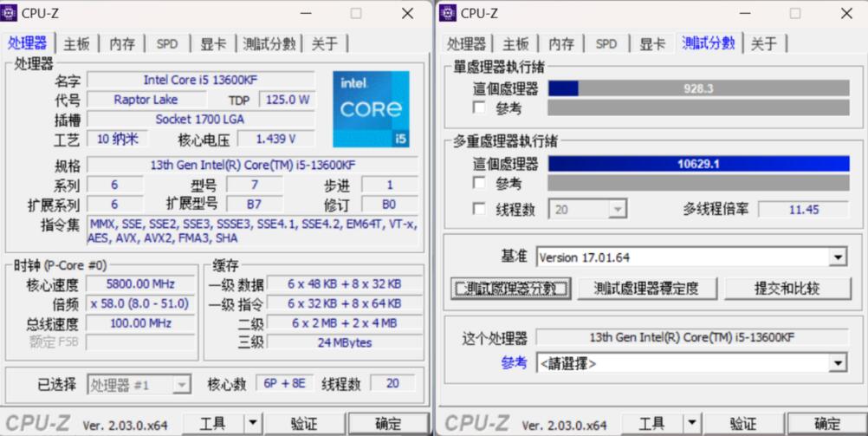Image resolution: width=868 pixels, height=436 pixels.
Task: Open 已选择 处理器 #1 dropdown
Action: 139,385
